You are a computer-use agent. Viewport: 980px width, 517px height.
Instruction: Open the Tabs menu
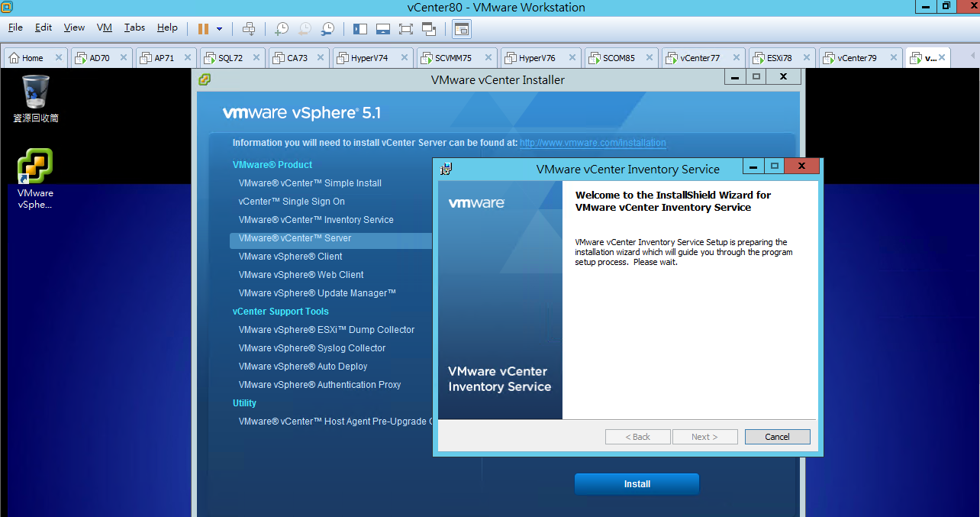[x=134, y=27]
